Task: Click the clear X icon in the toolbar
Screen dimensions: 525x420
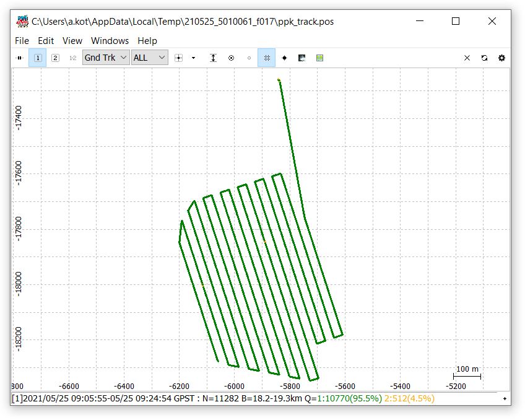Action: click(467, 58)
